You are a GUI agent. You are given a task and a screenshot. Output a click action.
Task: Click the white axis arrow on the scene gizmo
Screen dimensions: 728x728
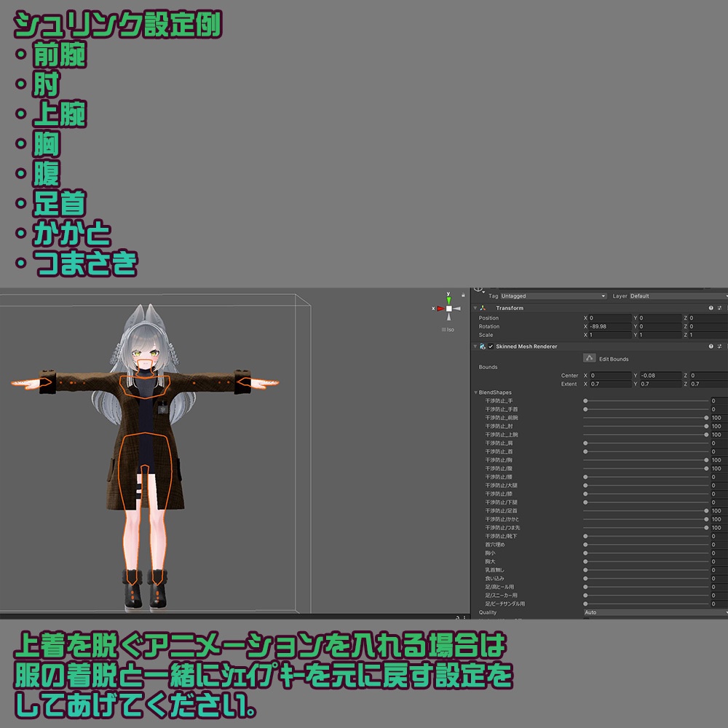(457, 309)
